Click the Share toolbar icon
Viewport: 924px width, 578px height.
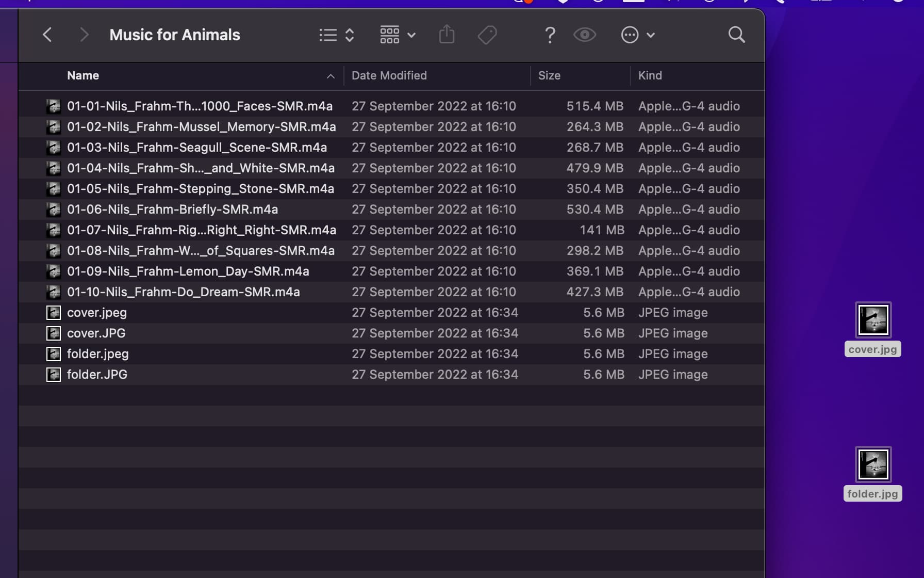(447, 35)
